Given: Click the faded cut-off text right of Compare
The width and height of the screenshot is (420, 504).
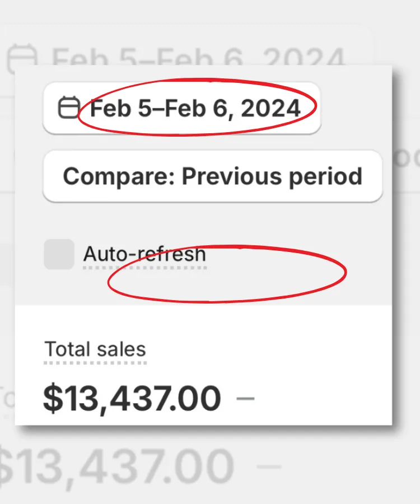Looking at the screenshot, I should click(x=403, y=158).
